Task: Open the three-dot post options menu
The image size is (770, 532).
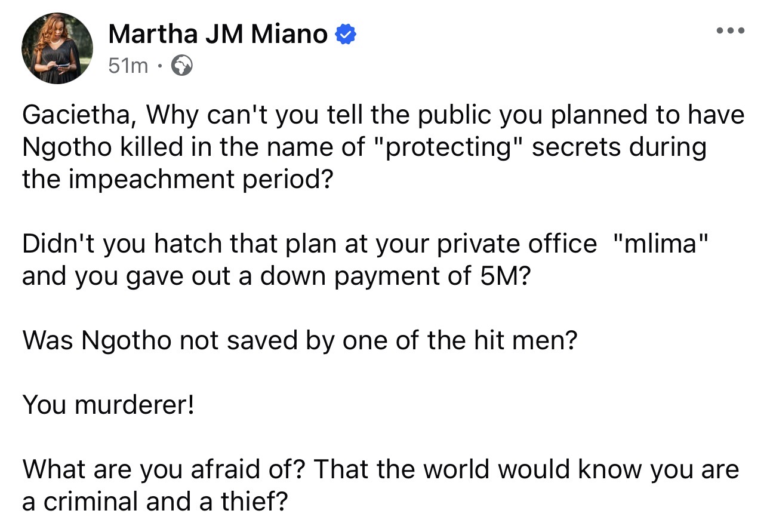Action: coord(731,30)
